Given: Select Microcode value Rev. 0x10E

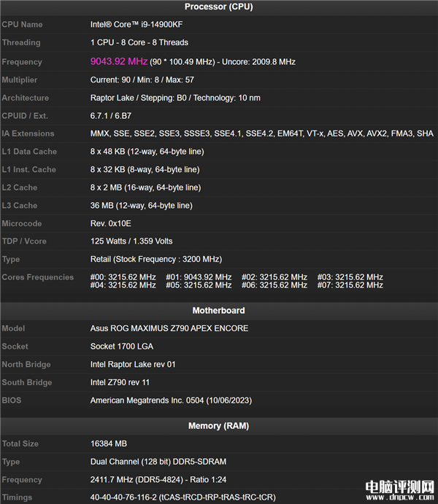Looking at the screenshot, I should [111, 223].
